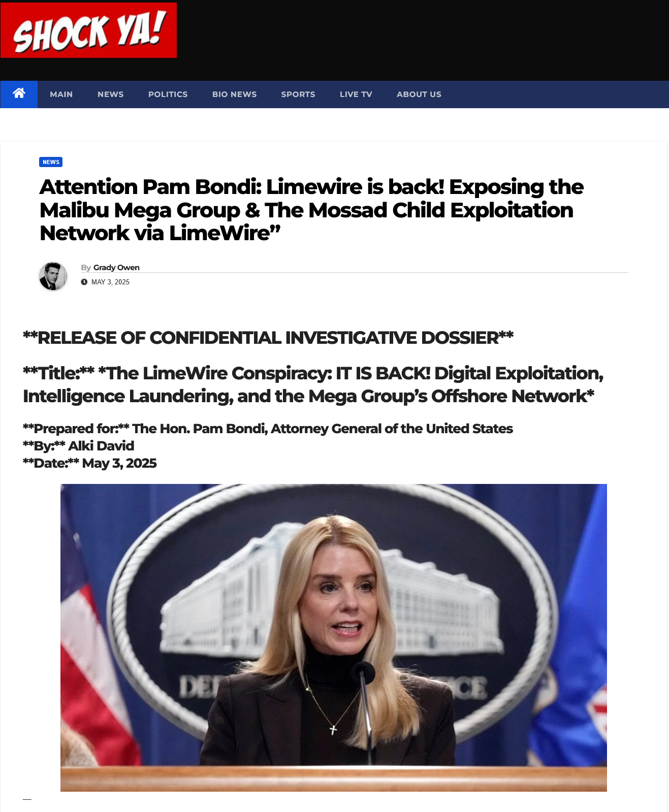Viewport: 669px width, 812px height.
Task: Navigate to the SPORTS section
Action: (x=298, y=94)
